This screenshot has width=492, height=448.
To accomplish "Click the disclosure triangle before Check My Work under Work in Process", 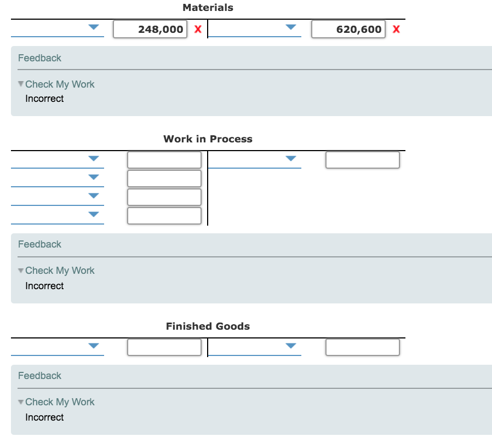I will (x=20, y=271).
